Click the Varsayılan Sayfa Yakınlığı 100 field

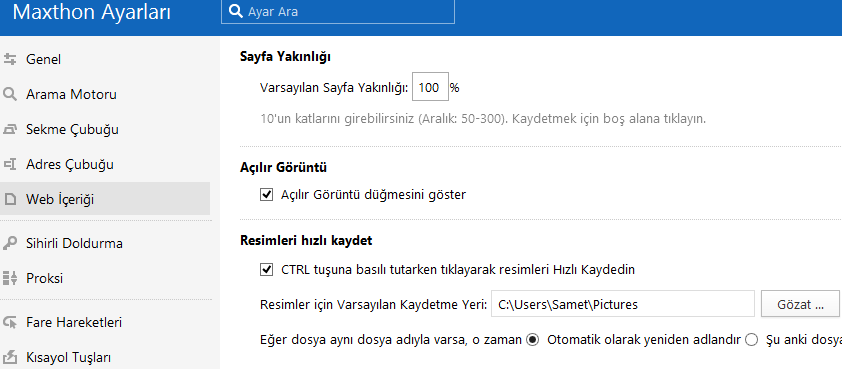(x=430, y=87)
